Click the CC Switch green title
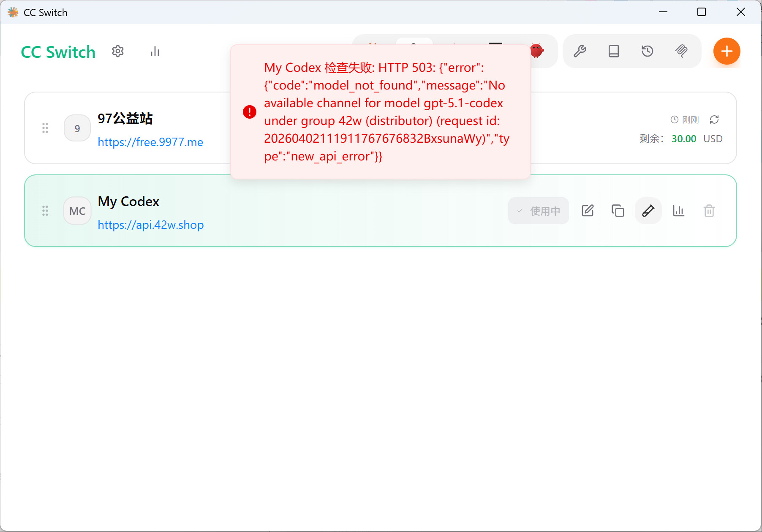Image resolution: width=762 pixels, height=532 pixels. click(58, 52)
